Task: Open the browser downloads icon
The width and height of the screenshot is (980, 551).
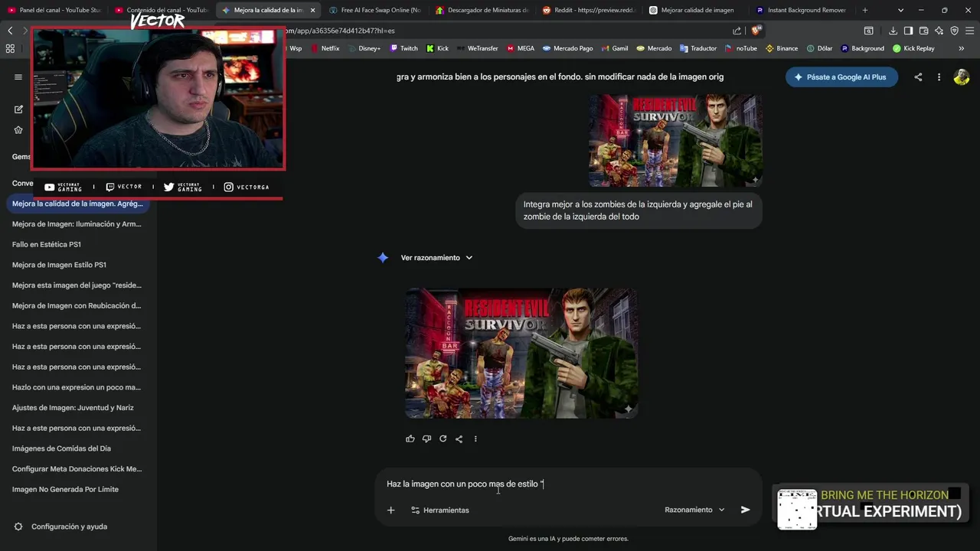Action: click(x=893, y=31)
